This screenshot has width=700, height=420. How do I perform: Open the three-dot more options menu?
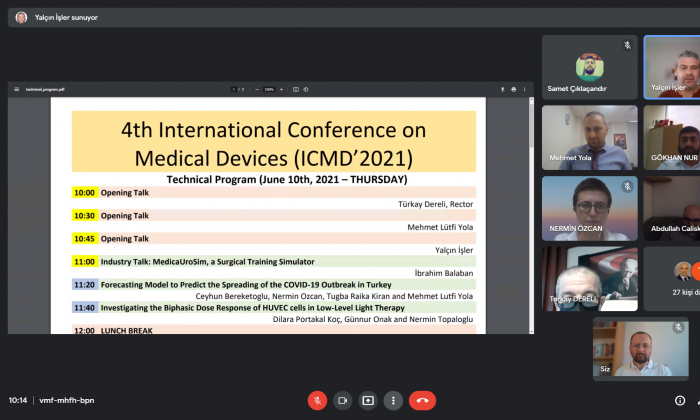pos(393,400)
